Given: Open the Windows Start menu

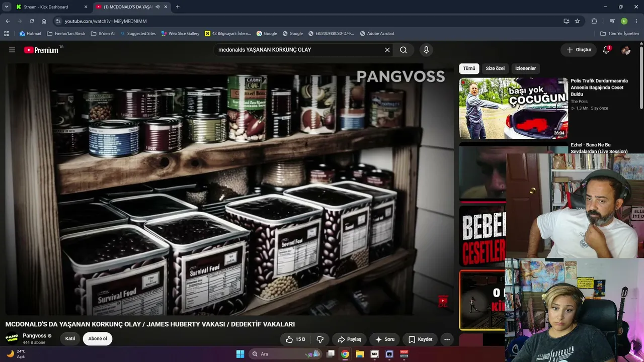Looking at the screenshot, I should click(x=240, y=354).
